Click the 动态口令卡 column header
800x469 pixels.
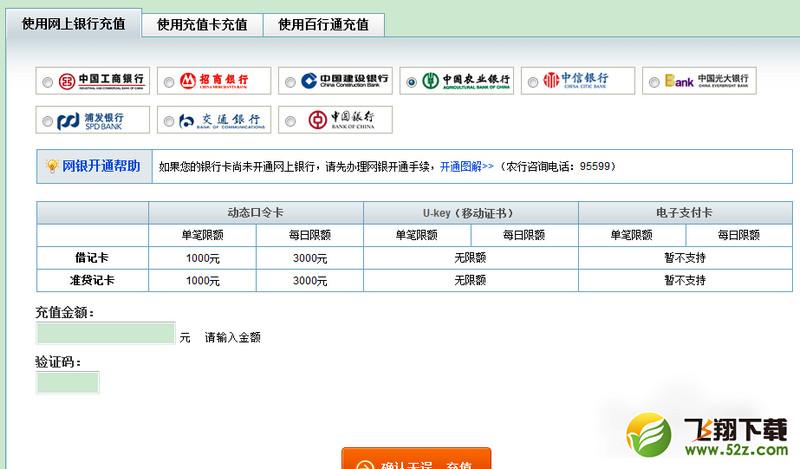[256, 213]
